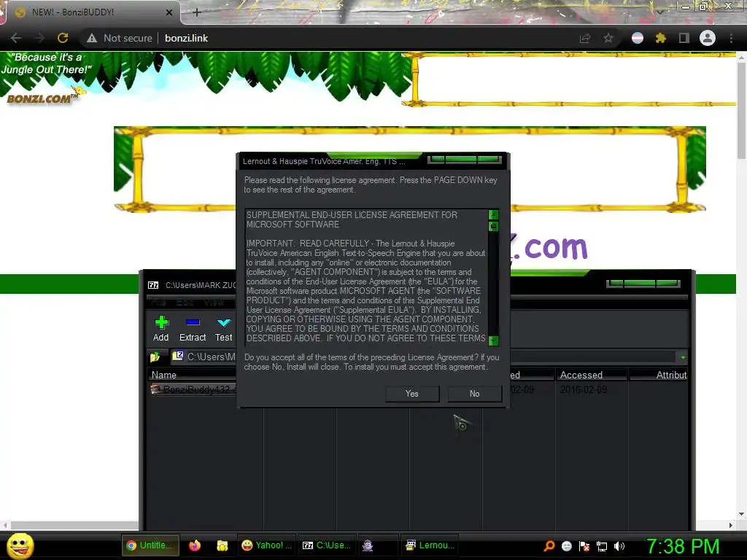Go back in the browser
This screenshot has height=560, width=747.
point(16,38)
